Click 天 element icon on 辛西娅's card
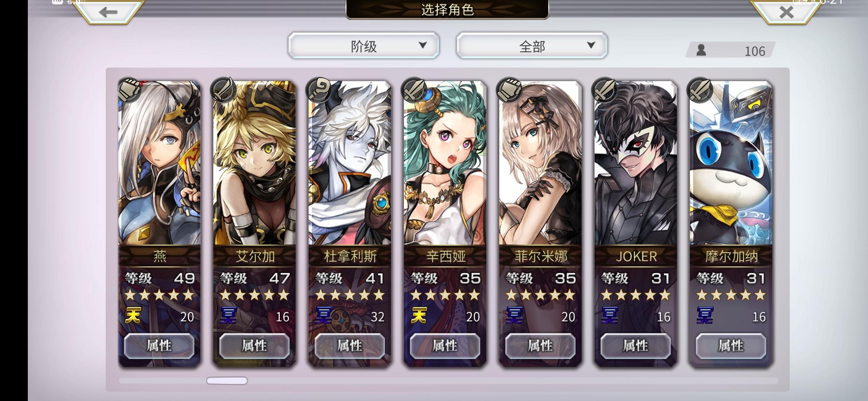Image resolution: width=868 pixels, height=401 pixels. (x=419, y=316)
